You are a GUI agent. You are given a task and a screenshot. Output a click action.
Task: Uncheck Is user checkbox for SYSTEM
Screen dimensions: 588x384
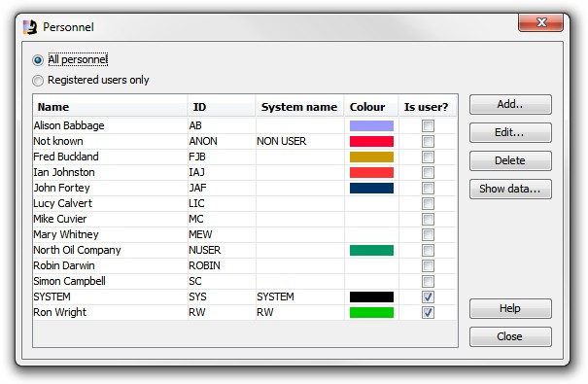coord(428,297)
